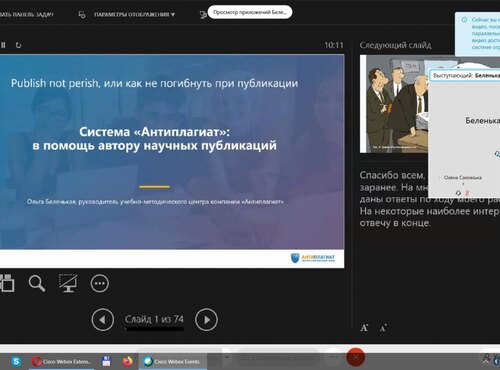Click the blue info notification at top right

point(478,34)
